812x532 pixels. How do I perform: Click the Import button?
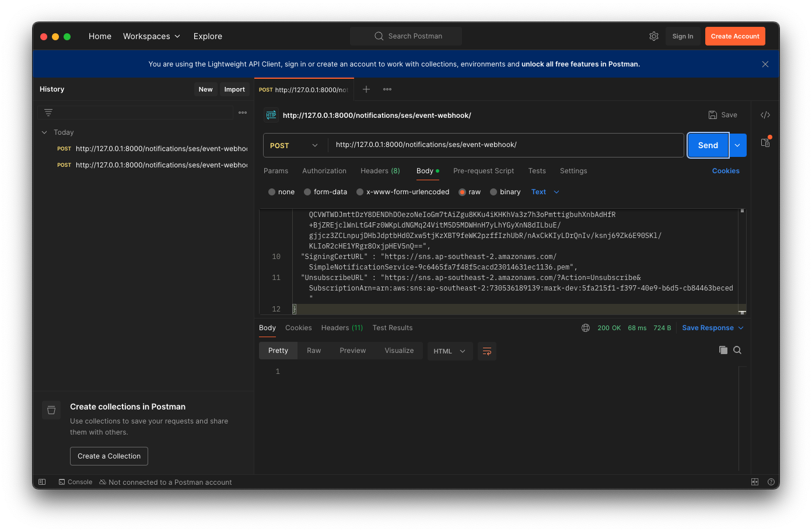[x=235, y=89]
